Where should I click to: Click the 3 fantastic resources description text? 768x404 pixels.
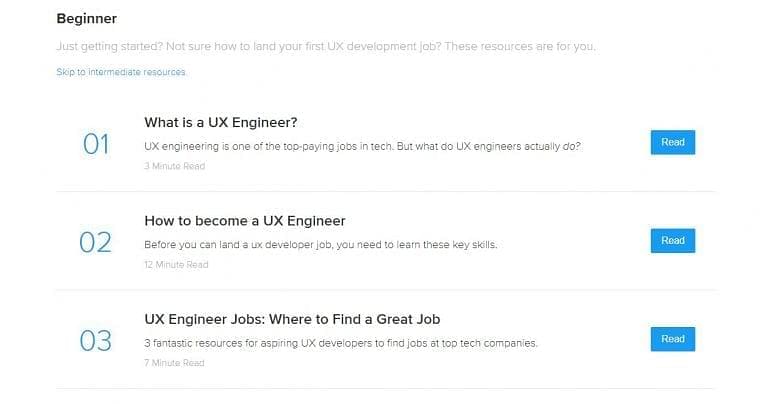(341, 343)
